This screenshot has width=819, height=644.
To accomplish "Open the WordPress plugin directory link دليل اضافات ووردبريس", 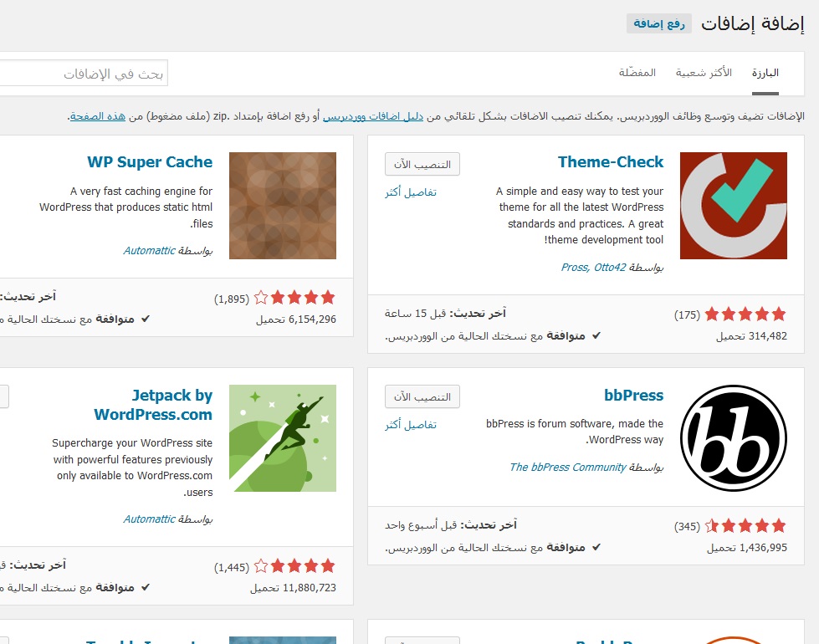I will tap(373, 116).
